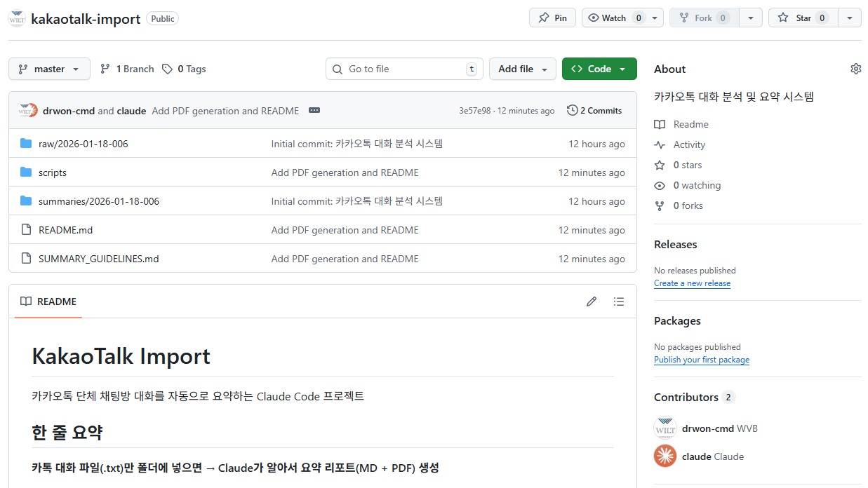Click the pencil icon to edit README

click(592, 301)
